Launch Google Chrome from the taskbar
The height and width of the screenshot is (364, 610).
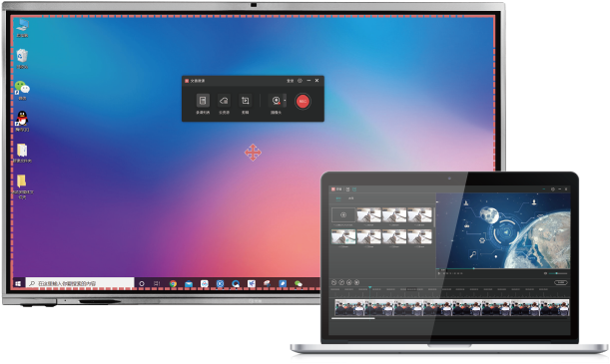(173, 283)
